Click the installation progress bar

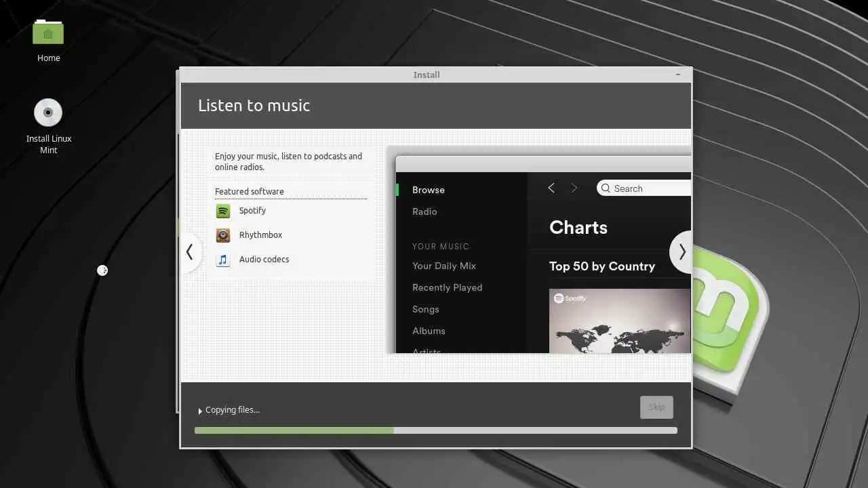tap(435, 430)
